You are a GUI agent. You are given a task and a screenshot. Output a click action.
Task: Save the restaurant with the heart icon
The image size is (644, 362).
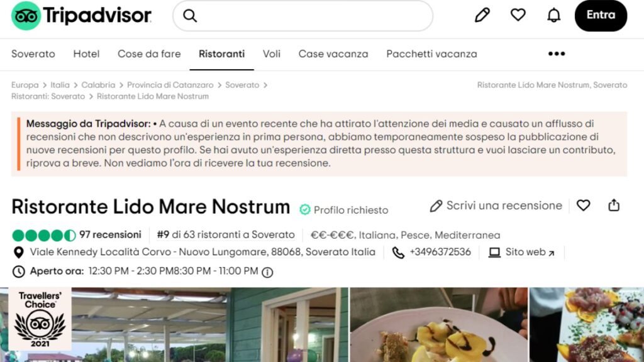click(x=583, y=206)
